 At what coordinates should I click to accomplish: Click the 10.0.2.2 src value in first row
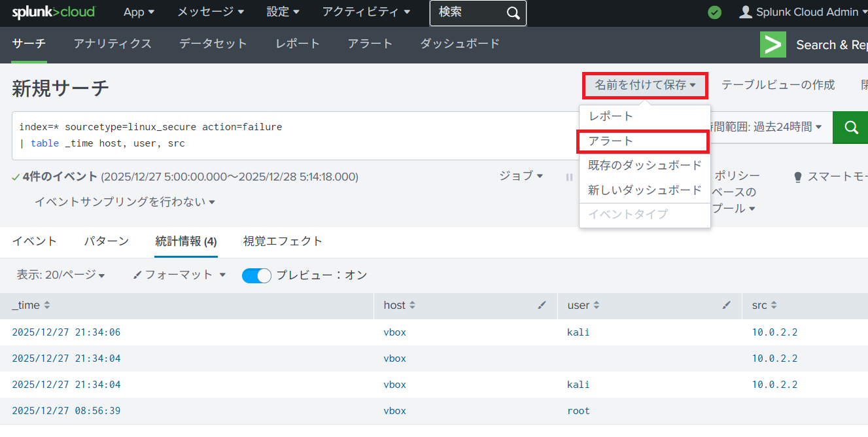774,332
